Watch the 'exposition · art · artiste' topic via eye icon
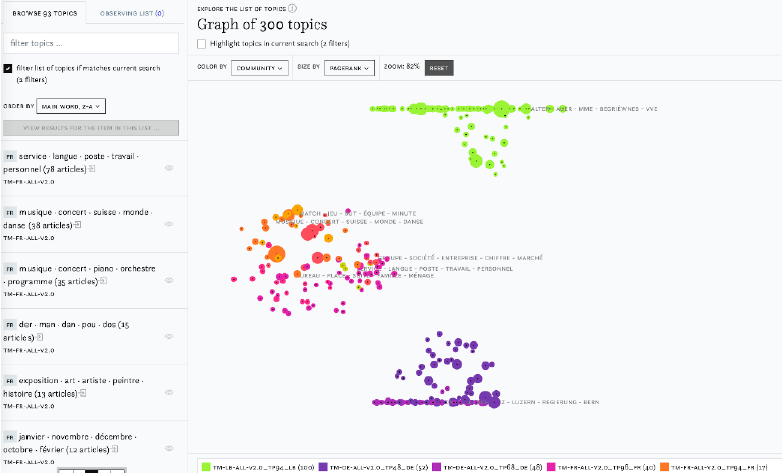This screenshot has width=783, height=473. (x=169, y=392)
